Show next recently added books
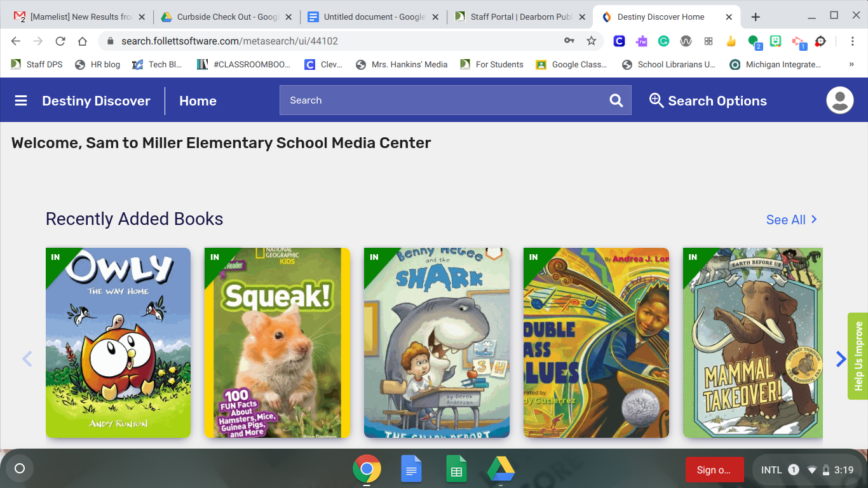 (x=841, y=359)
